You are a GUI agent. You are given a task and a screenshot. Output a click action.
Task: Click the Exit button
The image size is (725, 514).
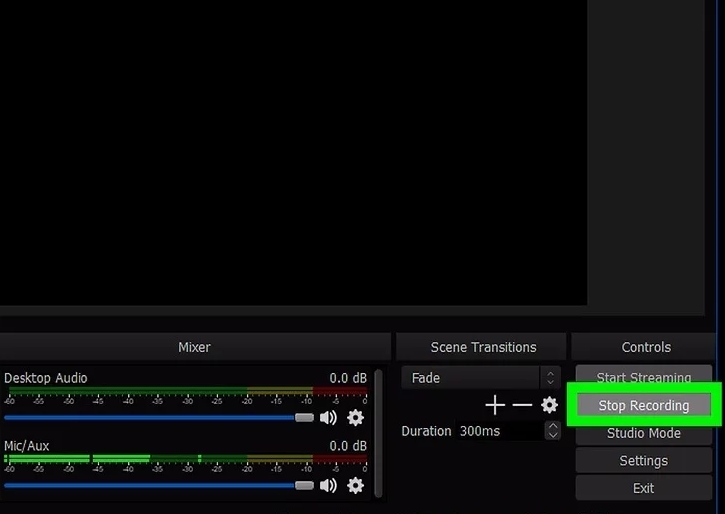(x=644, y=488)
